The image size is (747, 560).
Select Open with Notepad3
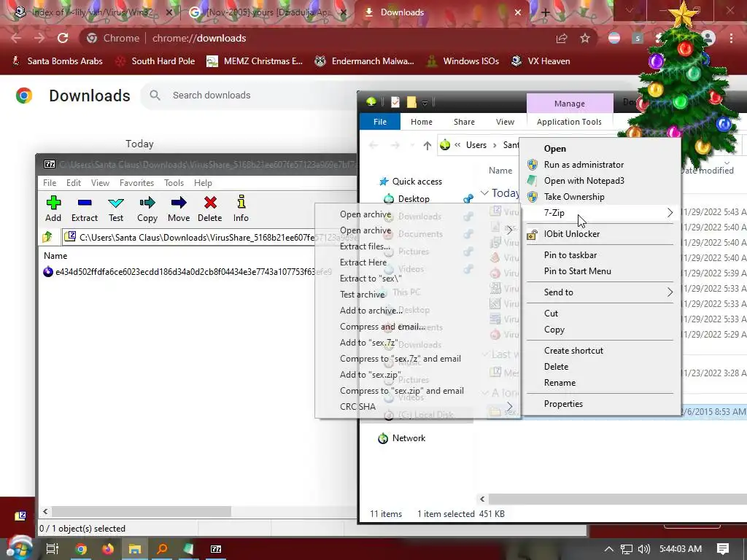tap(600, 181)
